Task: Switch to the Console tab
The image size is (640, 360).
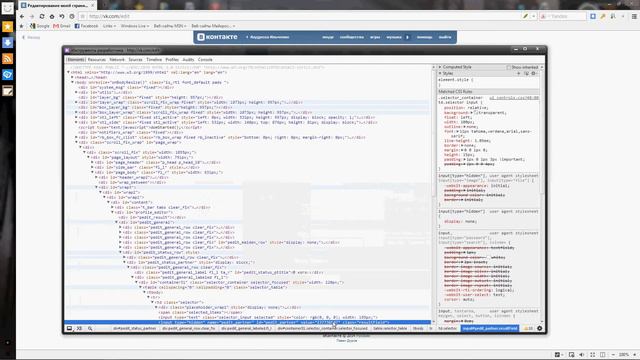Action: pyautogui.click(x=205, y=60)
